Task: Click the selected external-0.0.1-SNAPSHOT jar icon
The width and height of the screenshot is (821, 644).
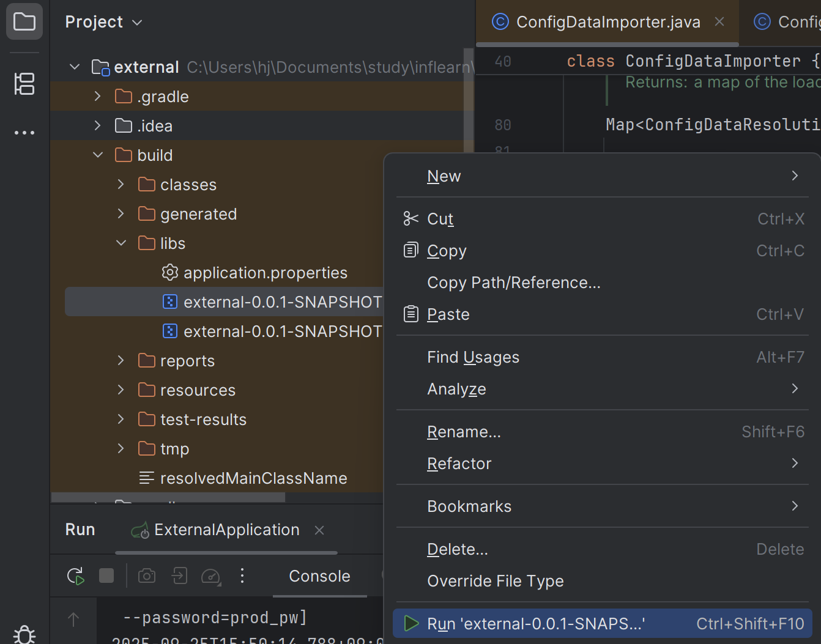Action: [x=169, y=302]
